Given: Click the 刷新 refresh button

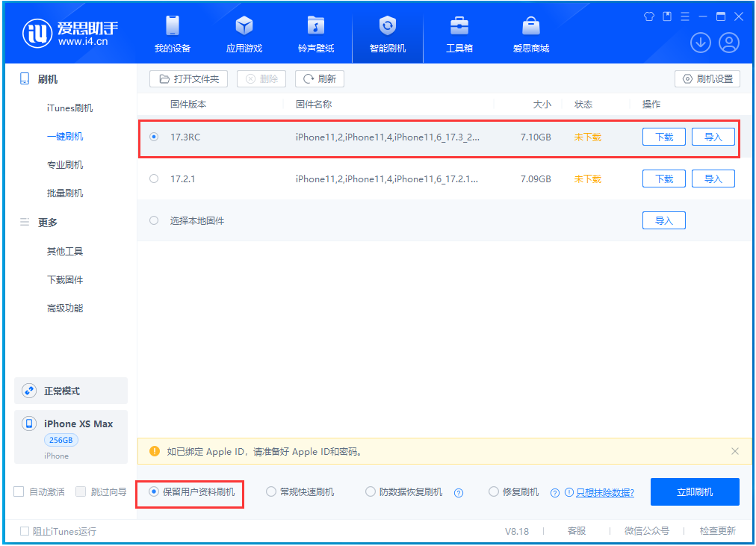Looking at the screenshot, I should coord(319,78).
